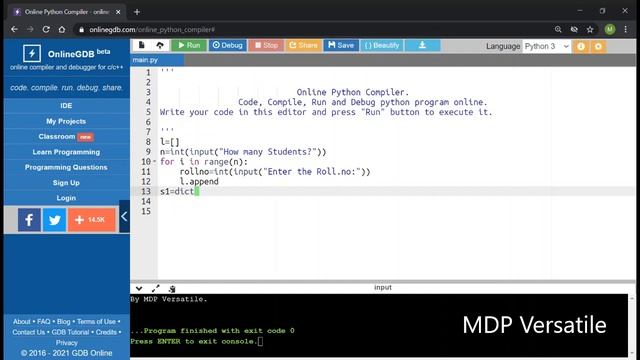Click Sign Up in the sidebar
Image resolution: width=640 pixels, height=360 pixels.
[x=66, y=183]
